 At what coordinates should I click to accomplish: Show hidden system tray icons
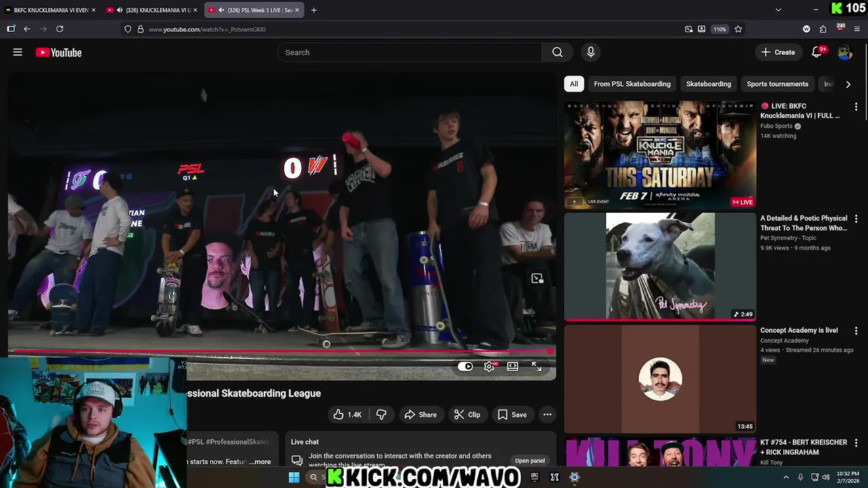786,477
